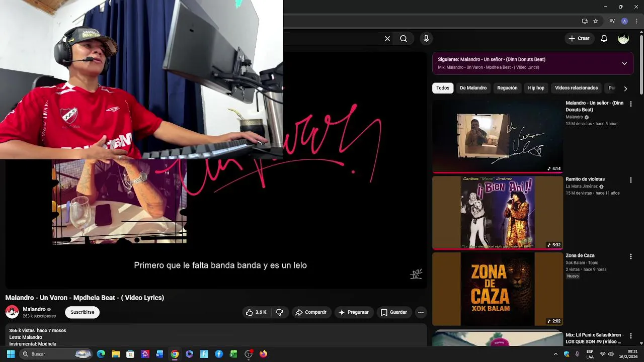Open Word from taskbar
This screenshot has height=362, width=644.
(159, 354)
